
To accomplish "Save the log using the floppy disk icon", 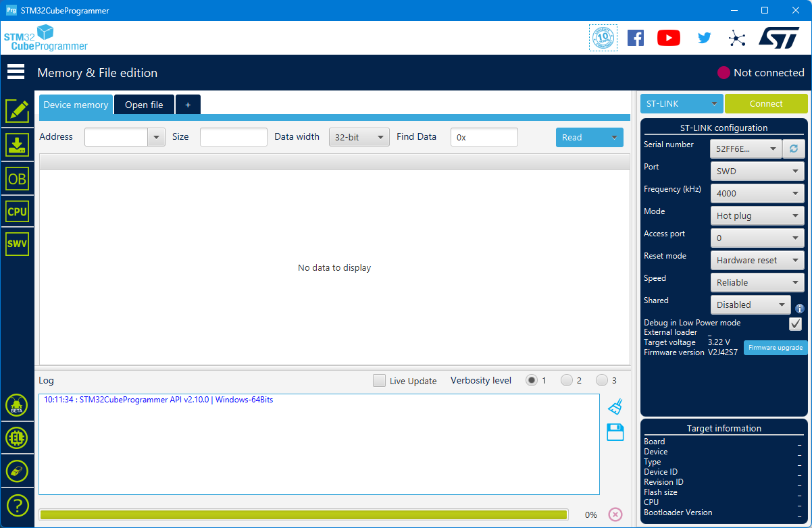I will [x=615, y=432].
